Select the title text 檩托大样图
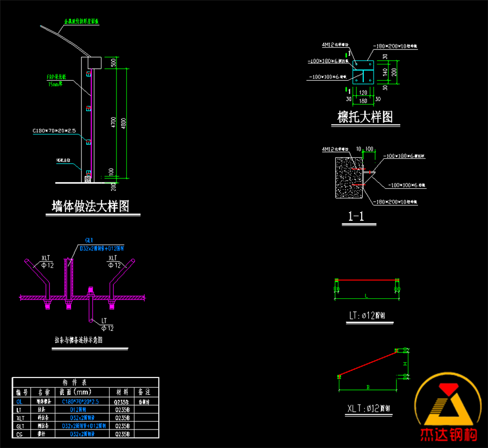The image size is (488, 448). [x=365, y=117]
